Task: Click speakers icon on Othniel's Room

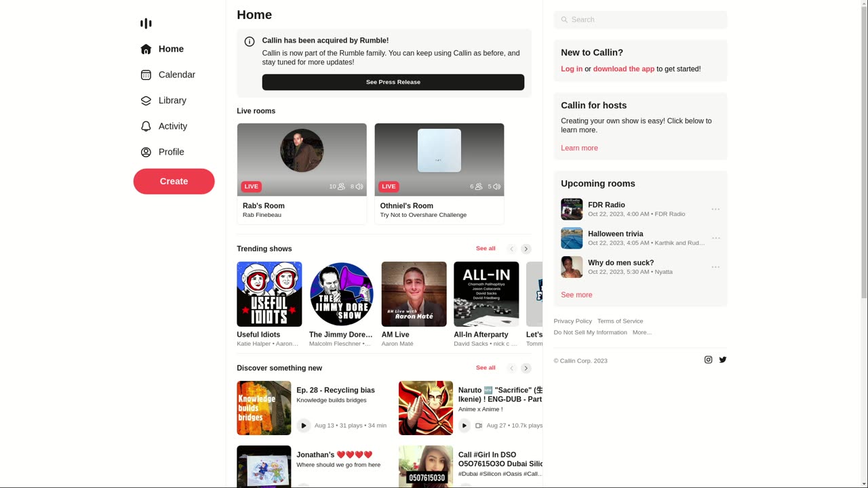Action: (496, 186)
